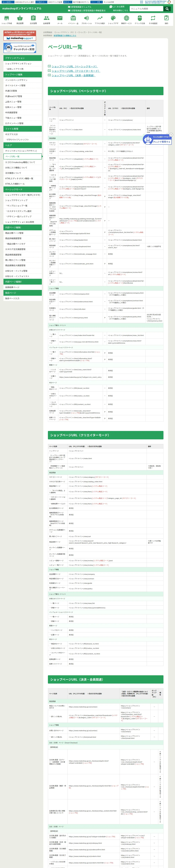Open the 新管理画面マニュアル link
Image resolution: width=175 pixels, height=868 pixels.
coord(80,7)
